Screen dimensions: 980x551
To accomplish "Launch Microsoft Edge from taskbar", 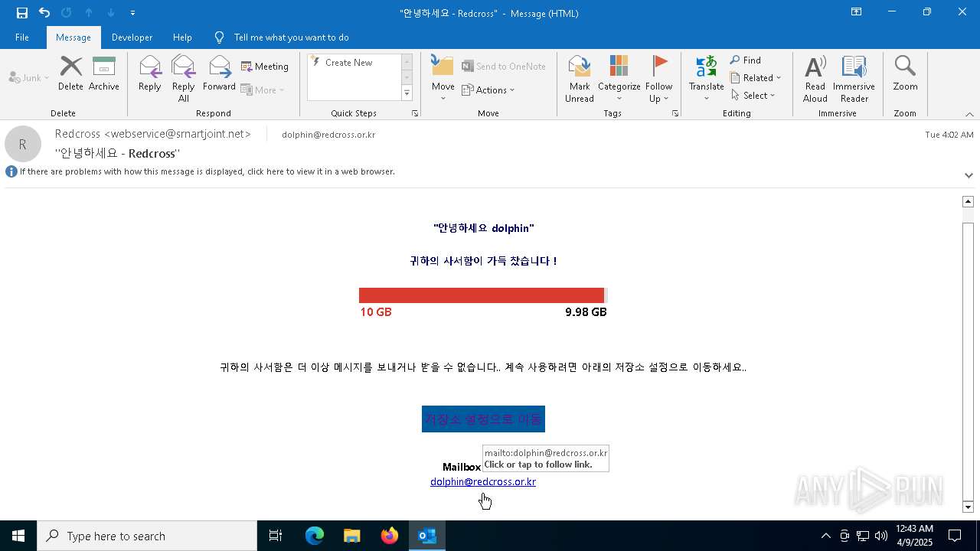I will 315,536.
